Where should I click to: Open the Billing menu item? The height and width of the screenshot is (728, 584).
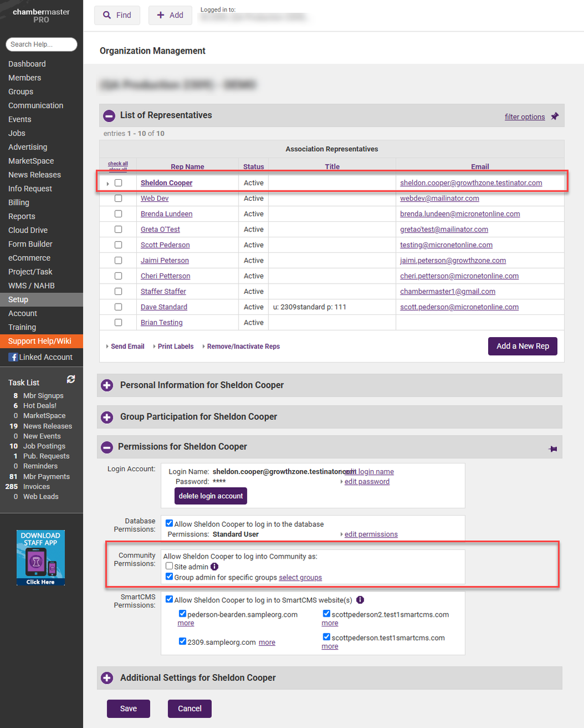[19, 203]
